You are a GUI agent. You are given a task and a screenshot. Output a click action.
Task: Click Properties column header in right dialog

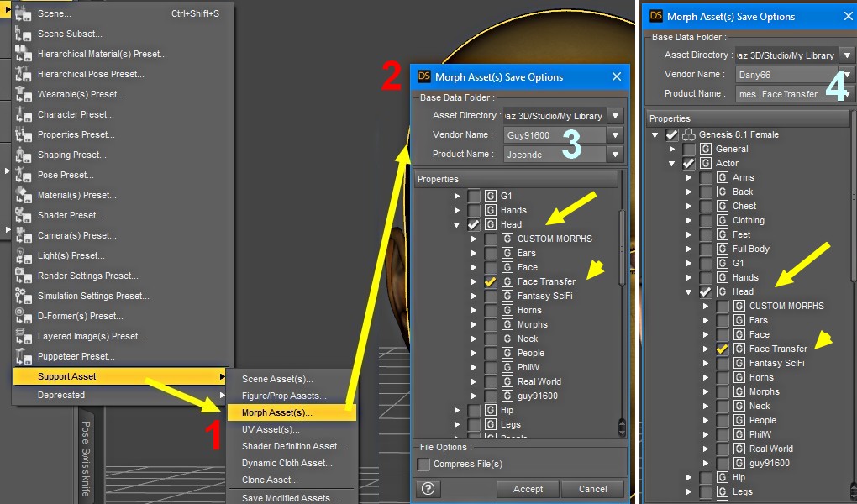point(748,118)
